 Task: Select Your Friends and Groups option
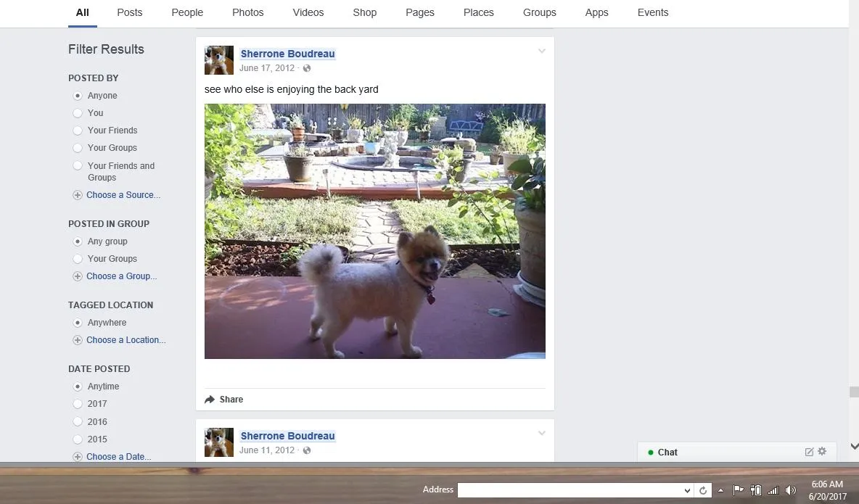tap(78, 165)
